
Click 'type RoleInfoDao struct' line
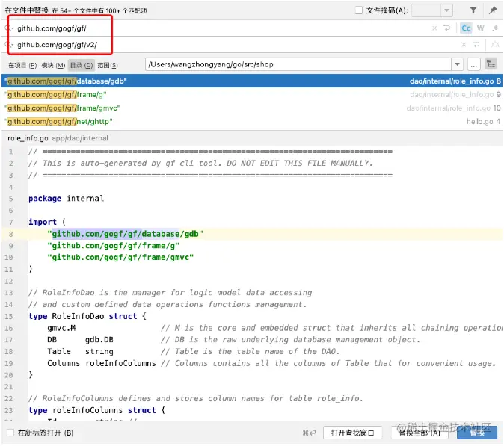pos(87,317)
